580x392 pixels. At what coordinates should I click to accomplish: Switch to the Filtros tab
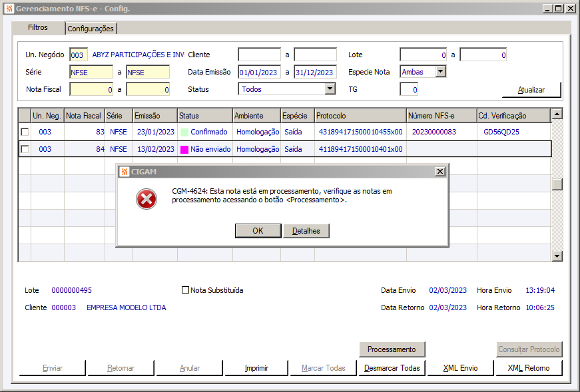[38, 27]
